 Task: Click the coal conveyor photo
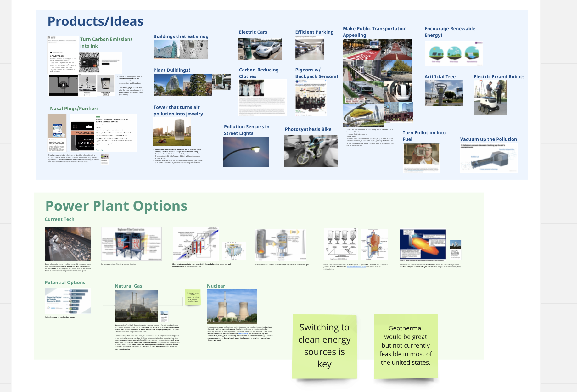click(68, 244)
